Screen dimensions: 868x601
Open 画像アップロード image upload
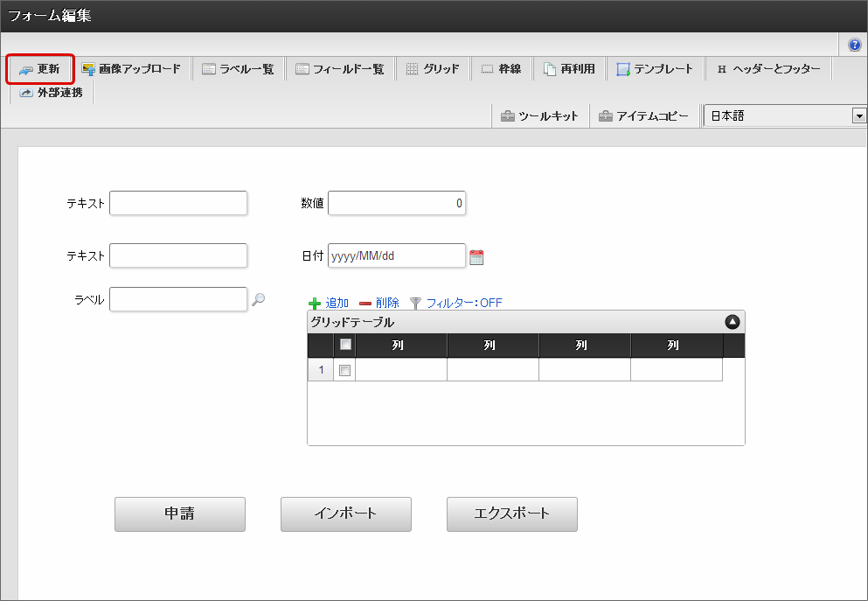pos(131,69)
